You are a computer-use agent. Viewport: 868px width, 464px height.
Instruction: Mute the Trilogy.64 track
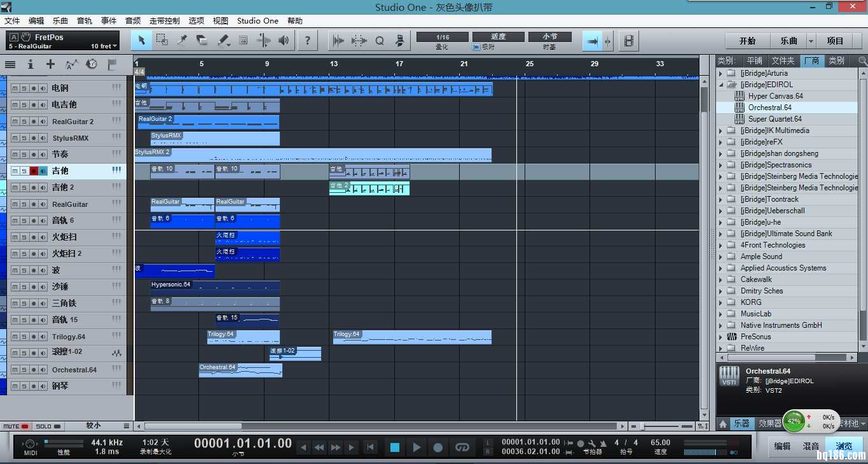[15, 336]
